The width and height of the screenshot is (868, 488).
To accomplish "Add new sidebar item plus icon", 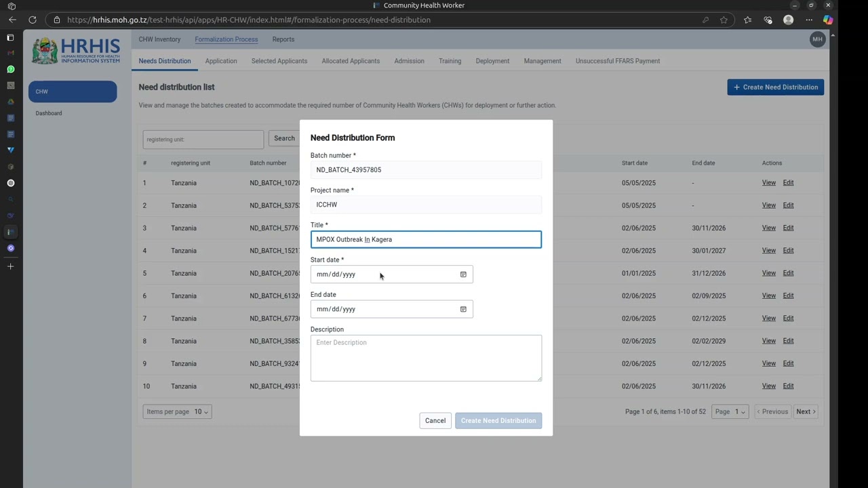I will (x=10, y=266).
